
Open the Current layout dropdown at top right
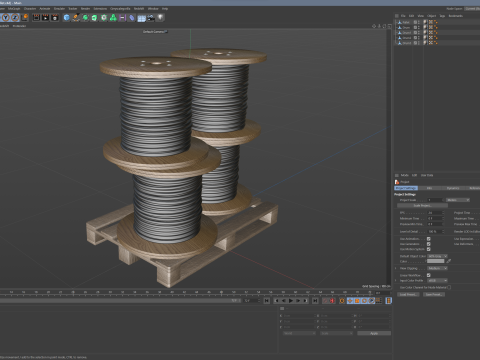pyautogui.click(x=472, y=9)
